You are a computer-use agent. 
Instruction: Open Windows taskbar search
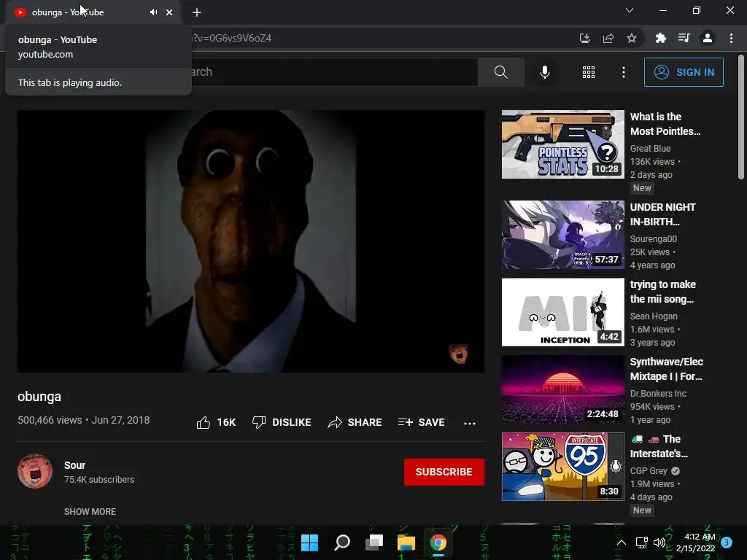[x=342, y=542]
